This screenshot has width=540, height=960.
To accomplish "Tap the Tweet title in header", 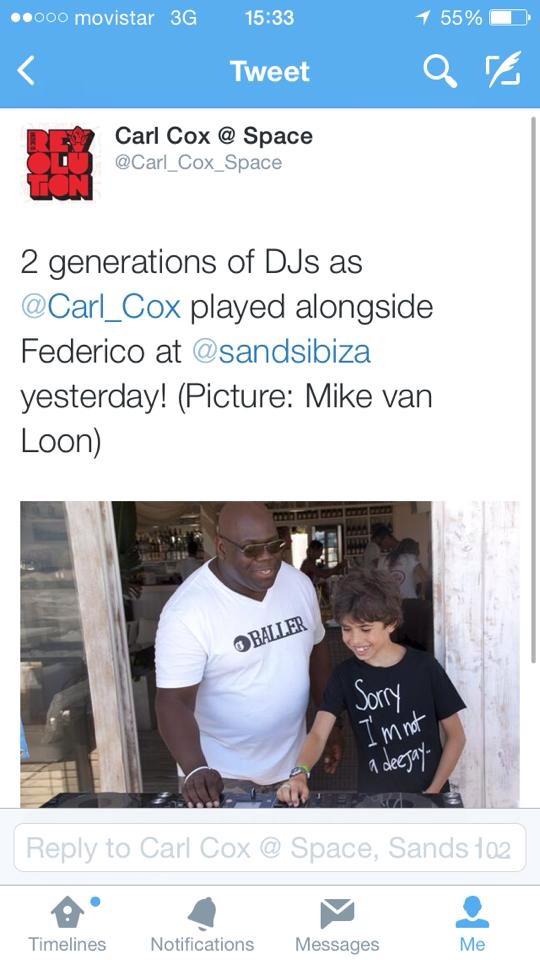I will (x=269, y=72).
